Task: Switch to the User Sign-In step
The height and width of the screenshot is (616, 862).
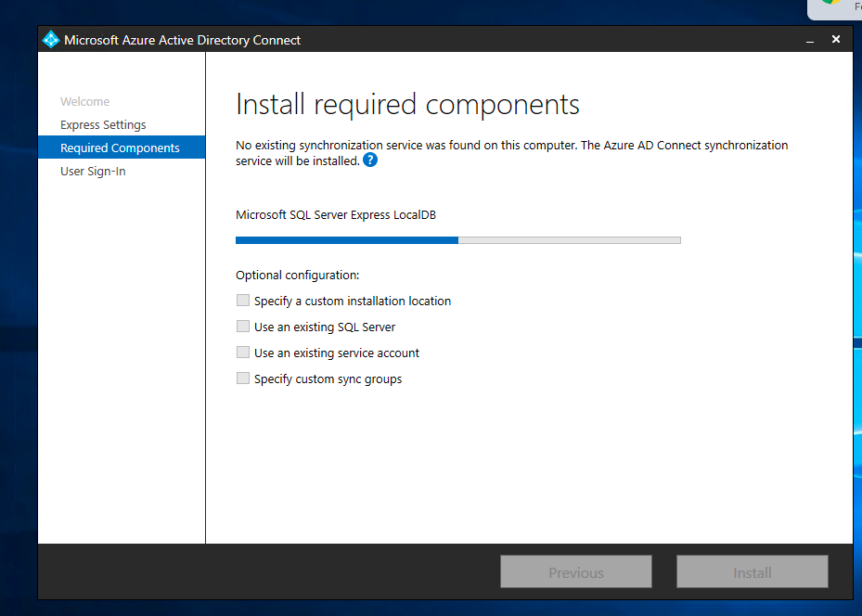Action: (93, 171)
